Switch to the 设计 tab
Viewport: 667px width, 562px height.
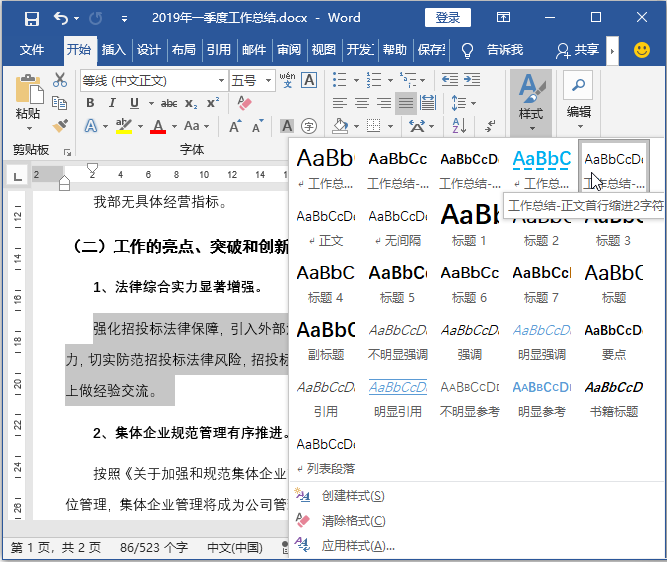(x=148, y=50)
